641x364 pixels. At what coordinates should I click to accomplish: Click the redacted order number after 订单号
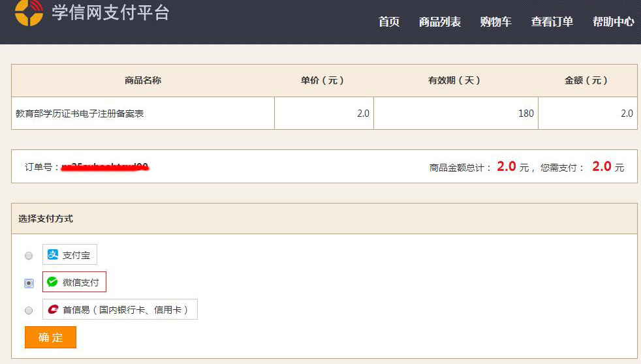105,167
